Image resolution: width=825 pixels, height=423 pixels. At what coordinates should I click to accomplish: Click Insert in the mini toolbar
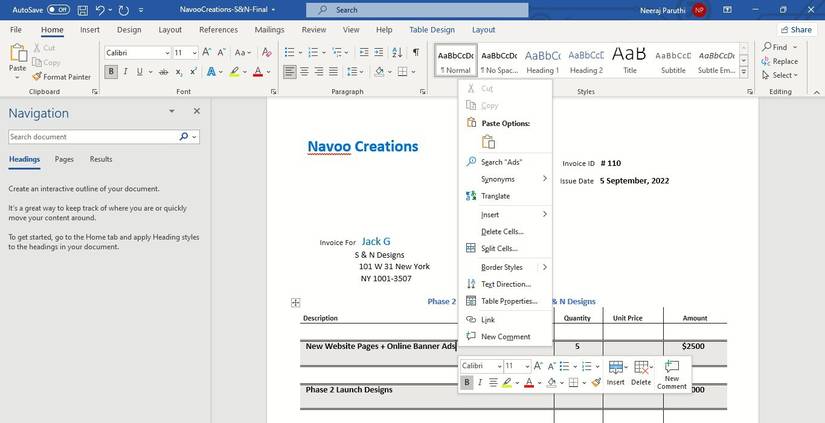click(616, 374)
